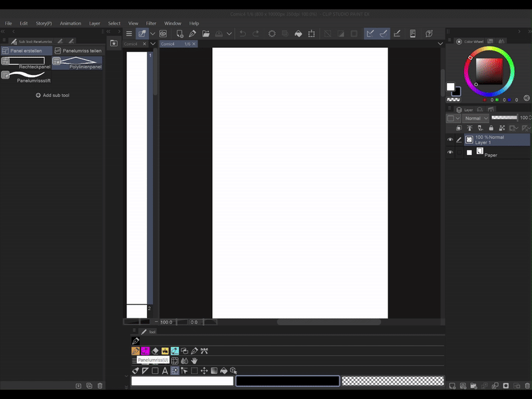Viewport: 532px width, 399px height.
Task: Click the zoom value 100.0 field
Action: [168, 322]
